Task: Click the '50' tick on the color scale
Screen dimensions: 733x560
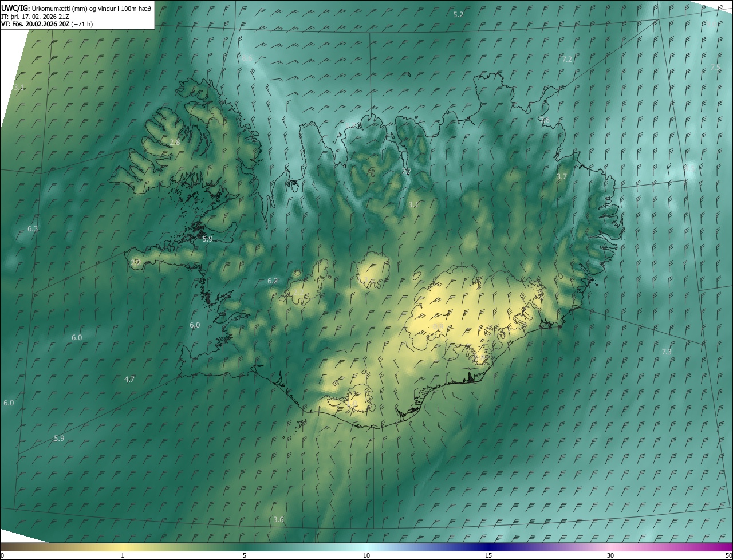Action: pos(728,555)
